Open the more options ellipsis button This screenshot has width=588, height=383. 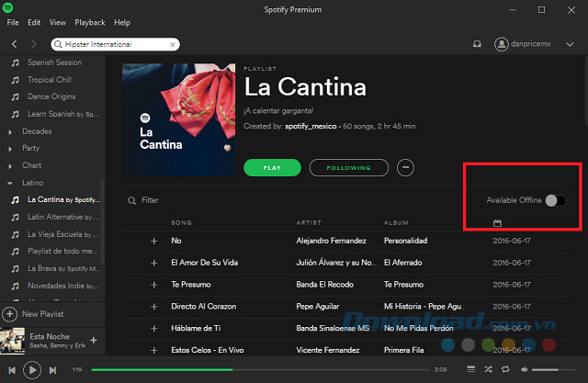click(x=405, y=167)
